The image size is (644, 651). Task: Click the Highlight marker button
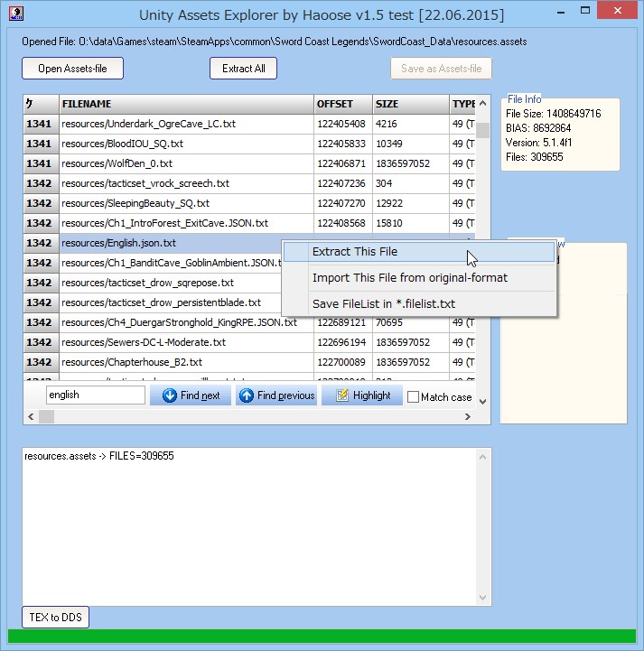coord(362,395)
